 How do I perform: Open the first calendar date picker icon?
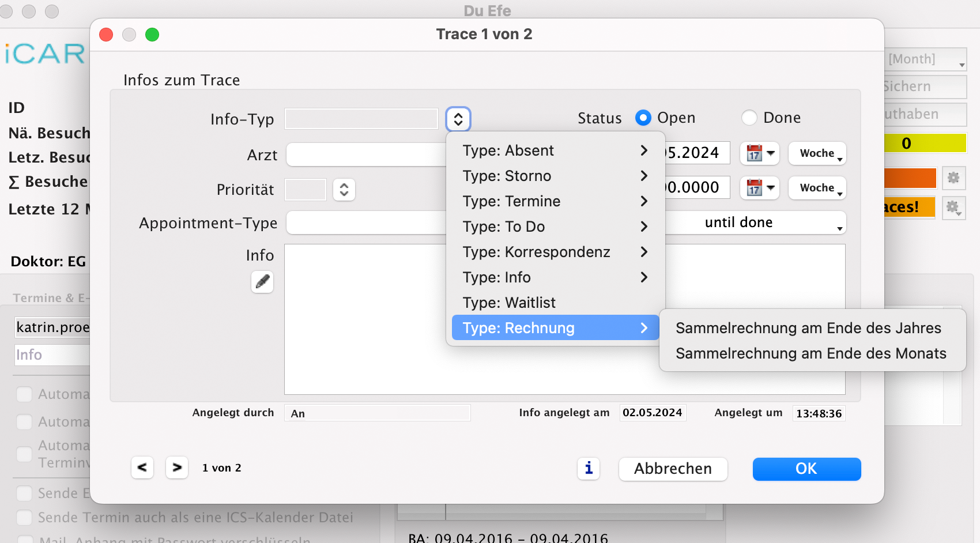coord(759,153)
